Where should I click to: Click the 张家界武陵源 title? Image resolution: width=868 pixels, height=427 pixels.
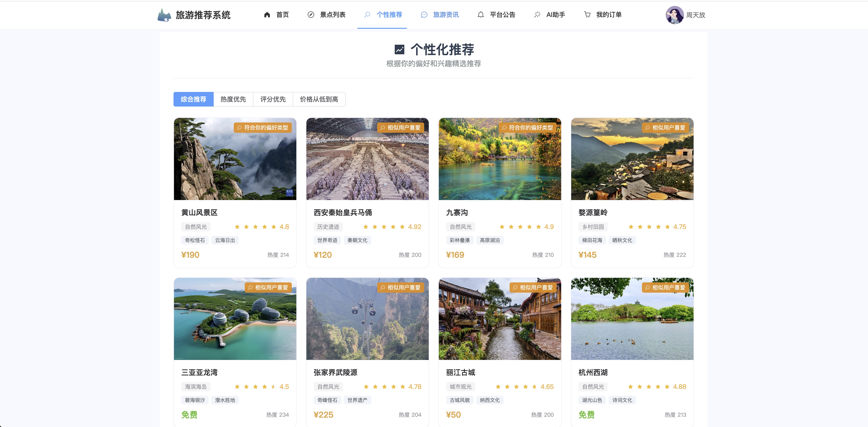click(x=336, y=373)
